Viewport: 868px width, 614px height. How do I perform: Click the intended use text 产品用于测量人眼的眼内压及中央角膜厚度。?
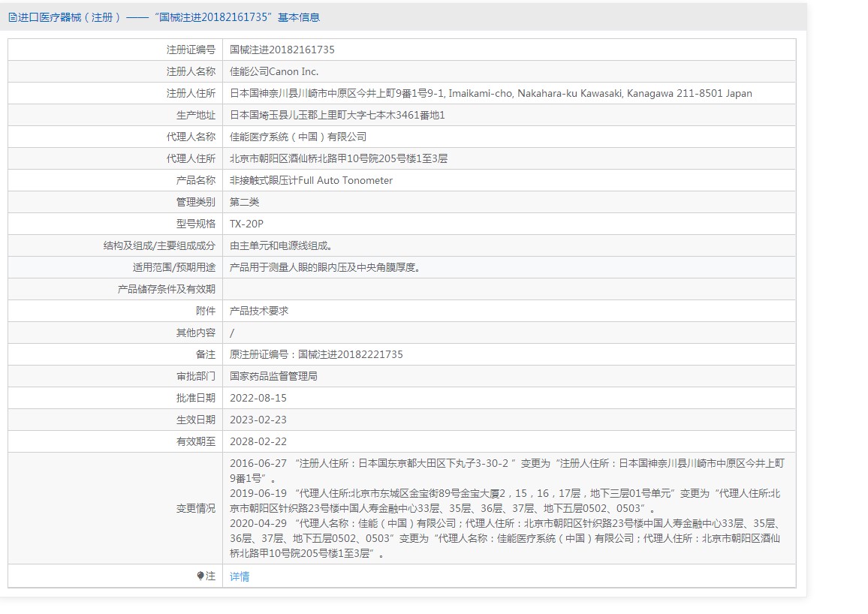(x=325, y=267)
